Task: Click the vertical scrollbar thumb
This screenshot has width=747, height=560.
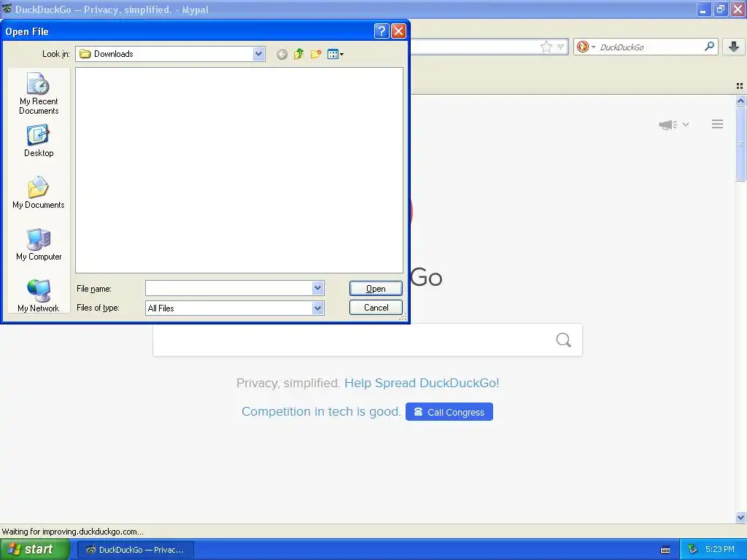Action: click(741, 144)
